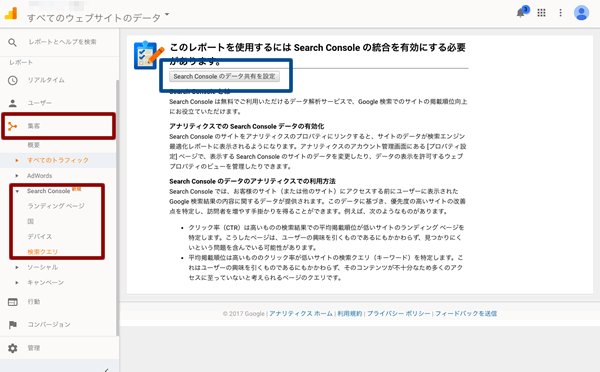Viewport: 600px width, 372px height.
Task: Open the フィードバックを送信 link
Action: pyautogui.click(x=466, y=314)
